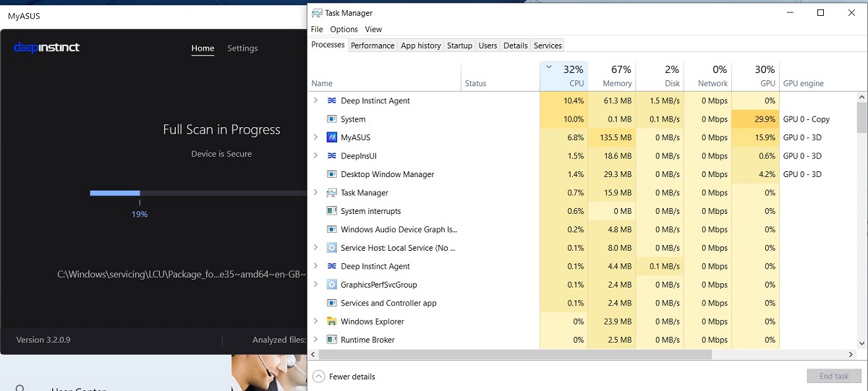Viewport: 868px width, 391px height.
Task: Click the full scan progress bar
Action: [198, 193]
